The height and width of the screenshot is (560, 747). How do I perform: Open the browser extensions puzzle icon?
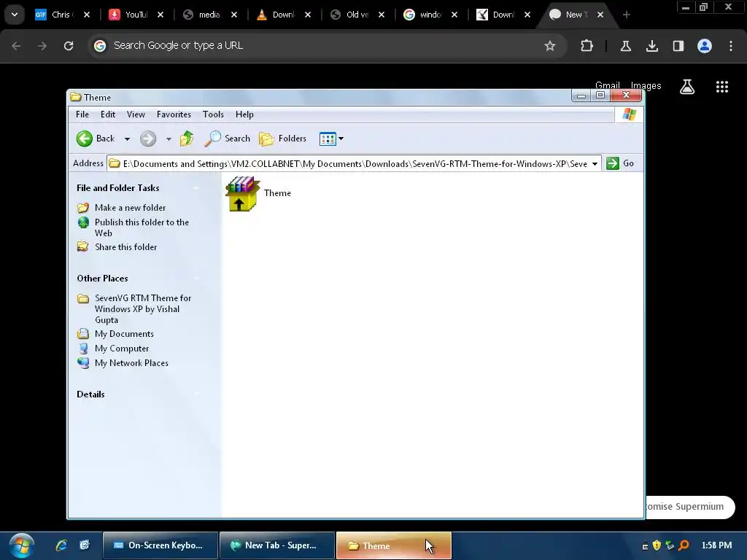587,46
